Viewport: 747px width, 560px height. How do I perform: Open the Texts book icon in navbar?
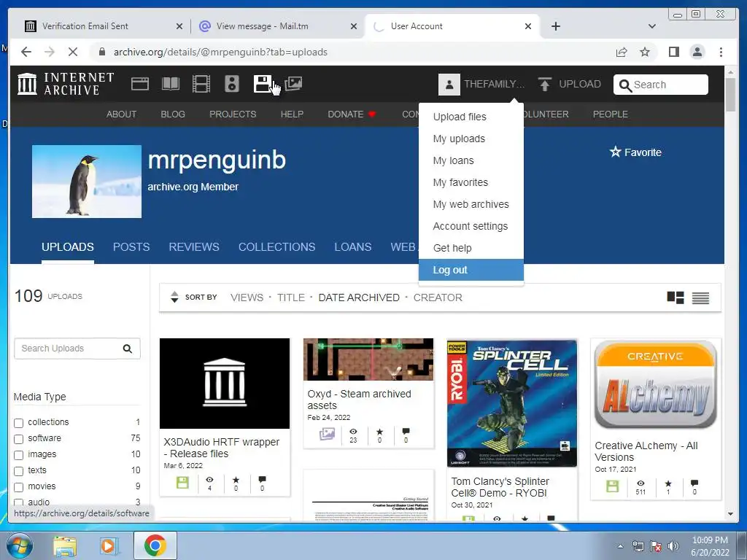click(171, 84)
